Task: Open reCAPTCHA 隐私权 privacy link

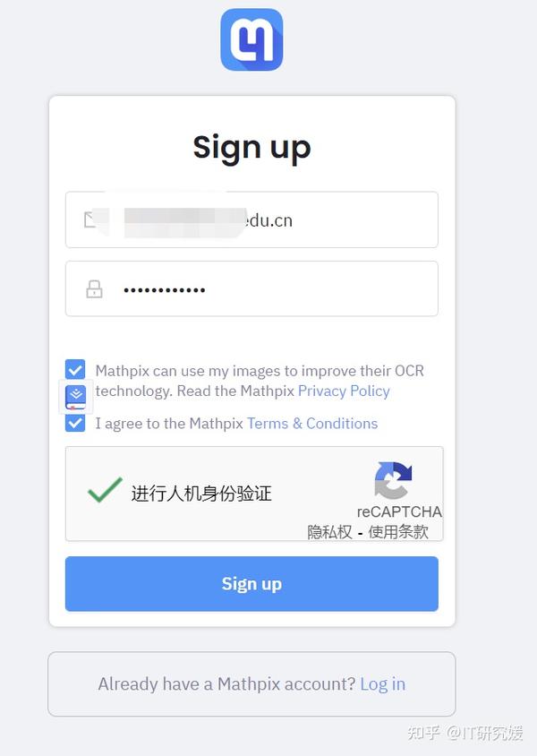Action: (330, 532)
